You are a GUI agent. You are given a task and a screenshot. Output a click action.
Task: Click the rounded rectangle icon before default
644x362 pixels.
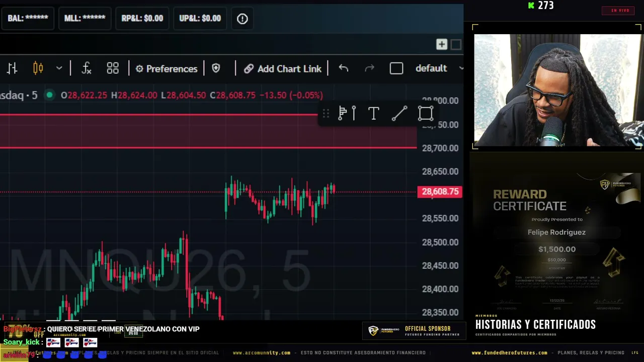click(396, 68)
